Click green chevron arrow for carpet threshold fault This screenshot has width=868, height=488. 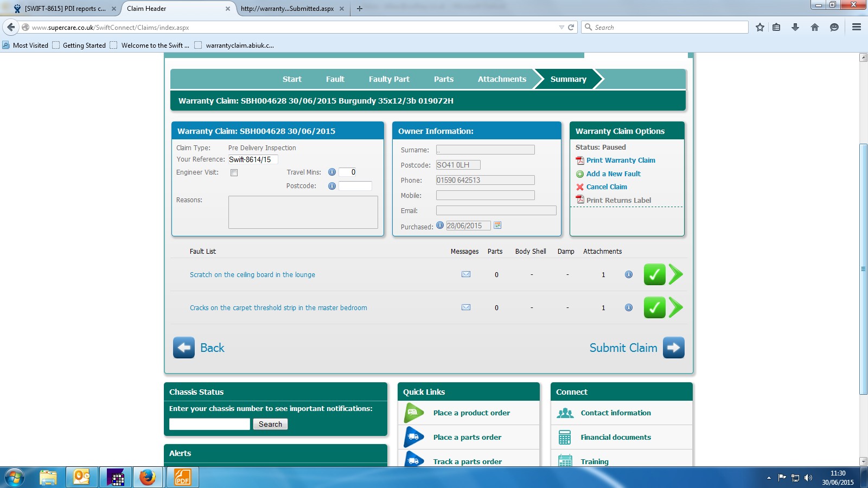pos(676,307)
